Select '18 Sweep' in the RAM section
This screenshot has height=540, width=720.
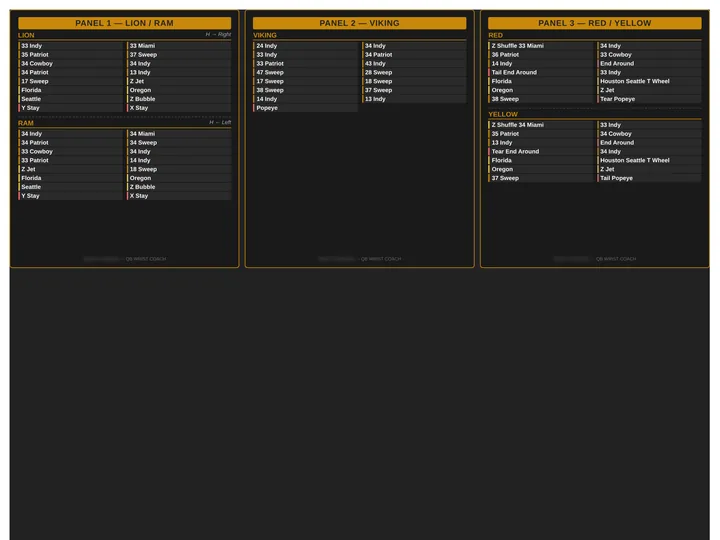[x=179, y=169]
